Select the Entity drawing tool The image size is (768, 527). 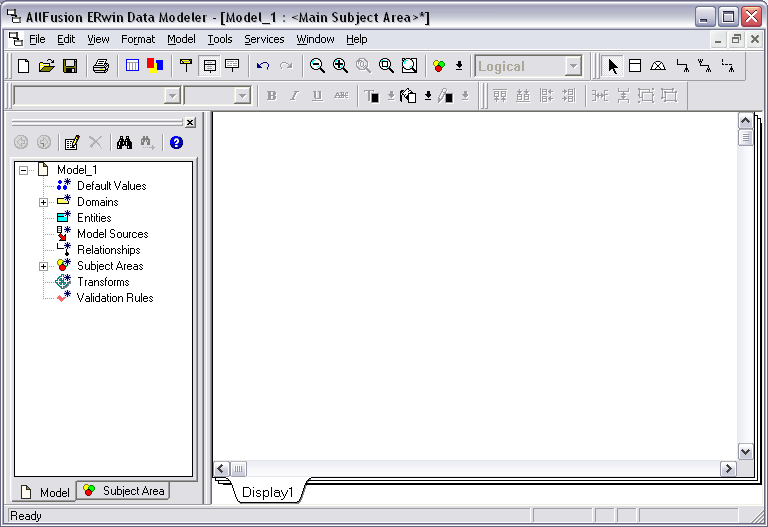635,66
